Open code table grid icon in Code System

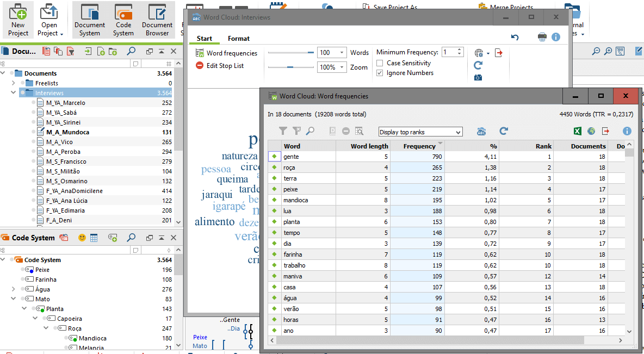[94, 238]
